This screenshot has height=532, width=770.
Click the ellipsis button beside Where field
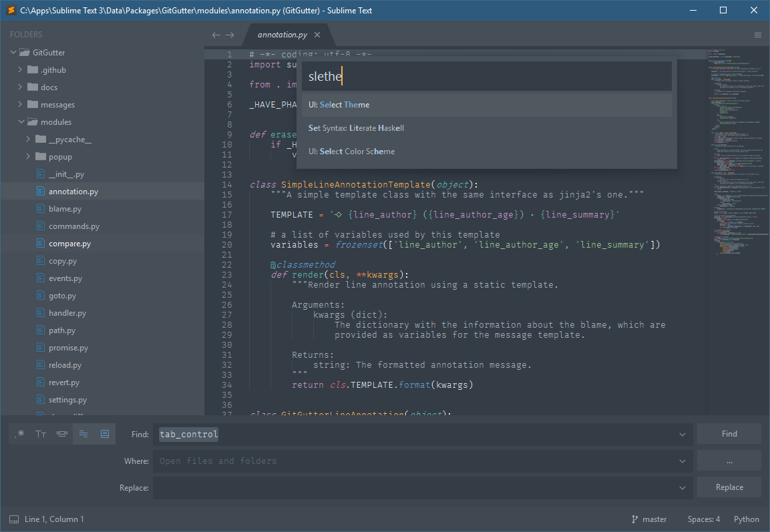tap(729, 461)
